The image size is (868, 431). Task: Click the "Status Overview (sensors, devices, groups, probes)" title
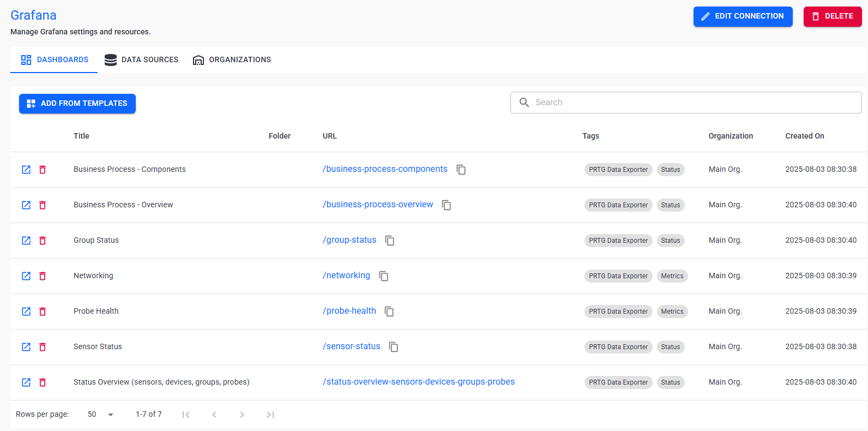tap(161, 382)
